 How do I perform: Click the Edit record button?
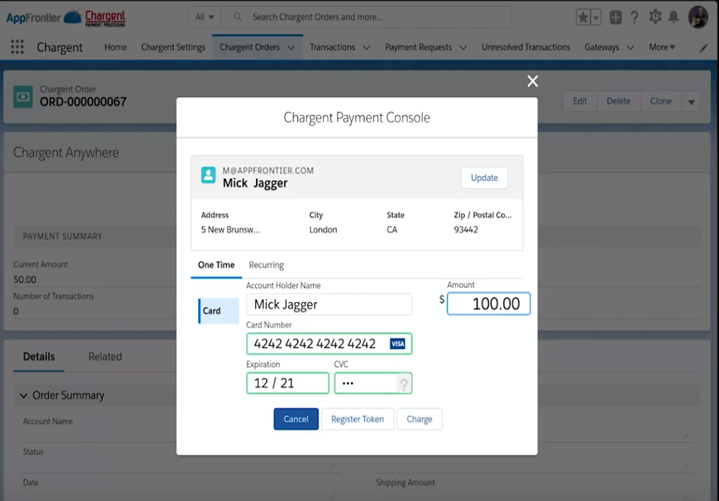pos(580,101)
